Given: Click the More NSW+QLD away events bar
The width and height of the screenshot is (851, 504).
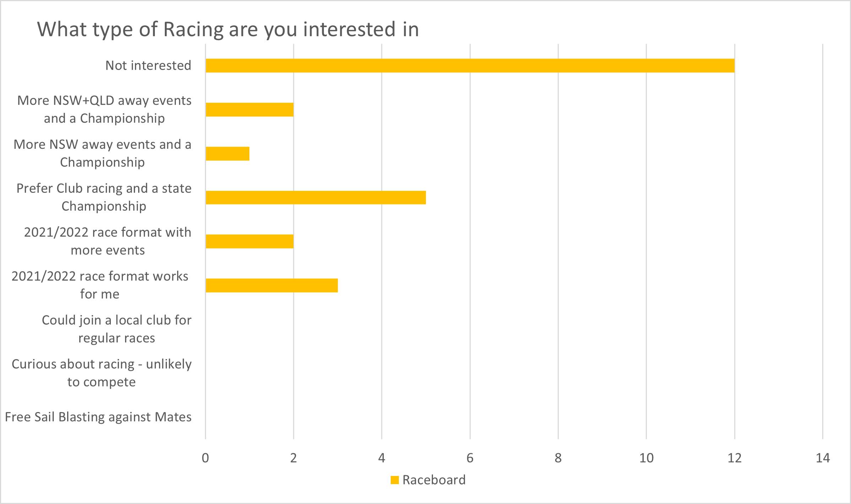Looking at the screenshot, I should 249,109.
